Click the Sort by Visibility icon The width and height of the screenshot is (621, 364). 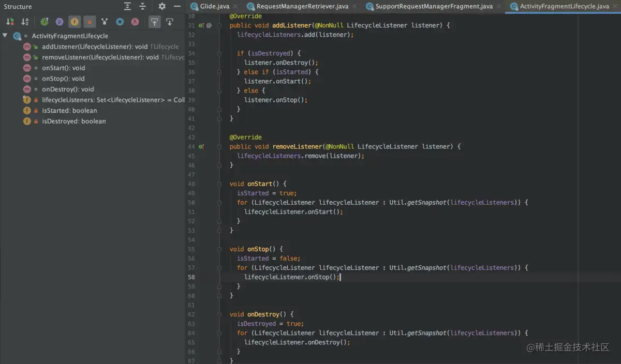[x=10, y=22]
